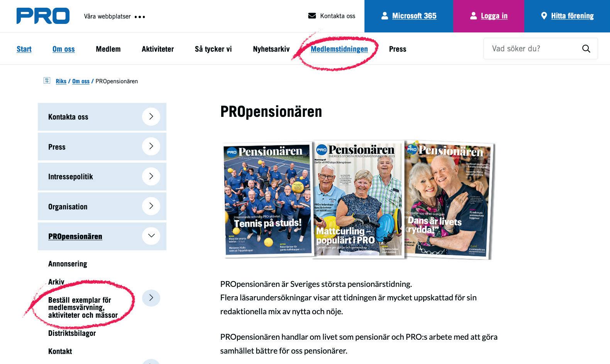This screenshot has width=610, height=364.
Task: Expand Beställ exemplar för medlemsvärvning arrow
Action: pyautogui.click(x=151, y=298)
